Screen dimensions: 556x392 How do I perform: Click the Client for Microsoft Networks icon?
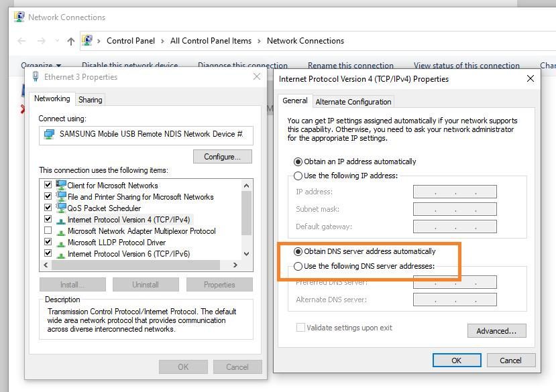coord(61,185)
